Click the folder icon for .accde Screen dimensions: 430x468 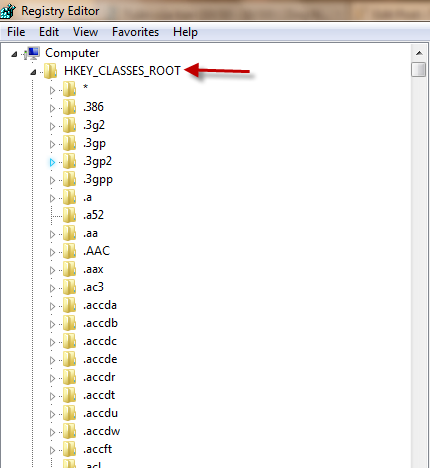click(69, 359)
